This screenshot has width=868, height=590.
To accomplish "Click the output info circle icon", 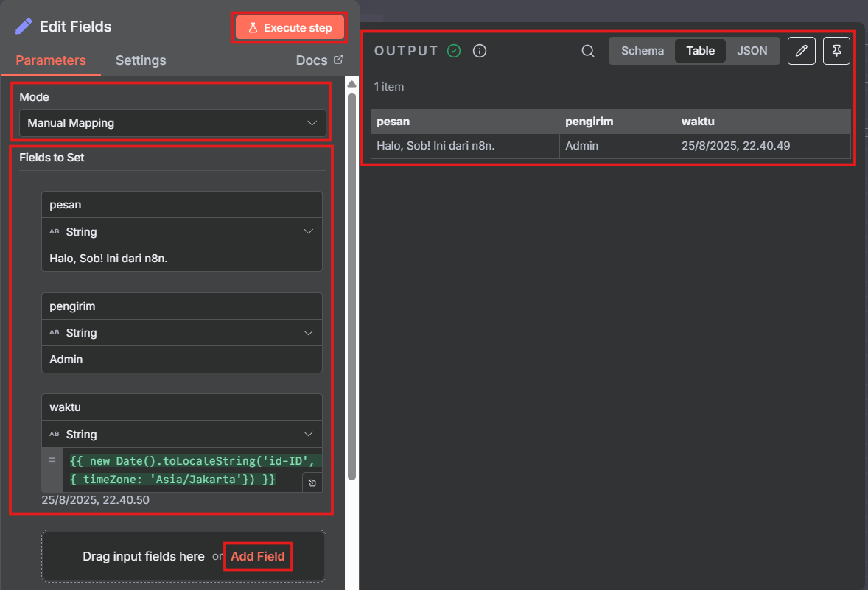I will point(480,51).
